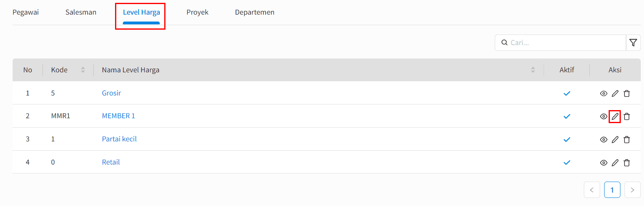644x206 pixels.
Task: Edit the Partai kecil row
Action: 615,140
